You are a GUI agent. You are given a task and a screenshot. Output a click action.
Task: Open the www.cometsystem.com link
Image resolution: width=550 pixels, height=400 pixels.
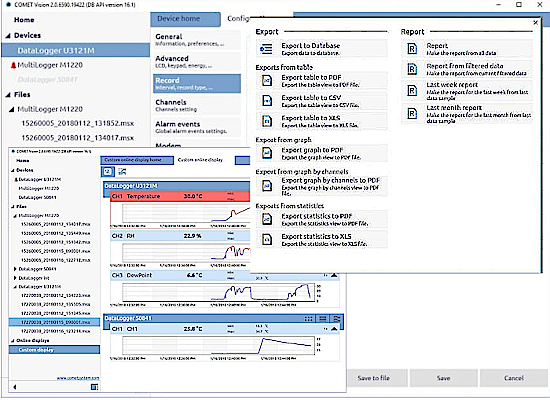pos(78,378)
